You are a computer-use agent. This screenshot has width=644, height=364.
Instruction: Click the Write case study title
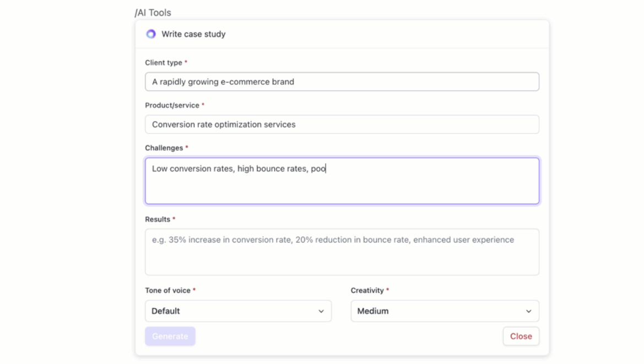[x=193, y=34]
